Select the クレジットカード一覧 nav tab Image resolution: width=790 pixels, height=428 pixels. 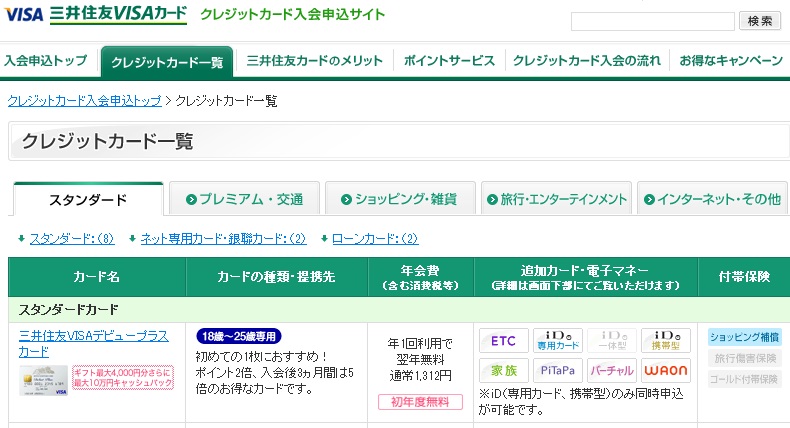[x=167, y=62]
